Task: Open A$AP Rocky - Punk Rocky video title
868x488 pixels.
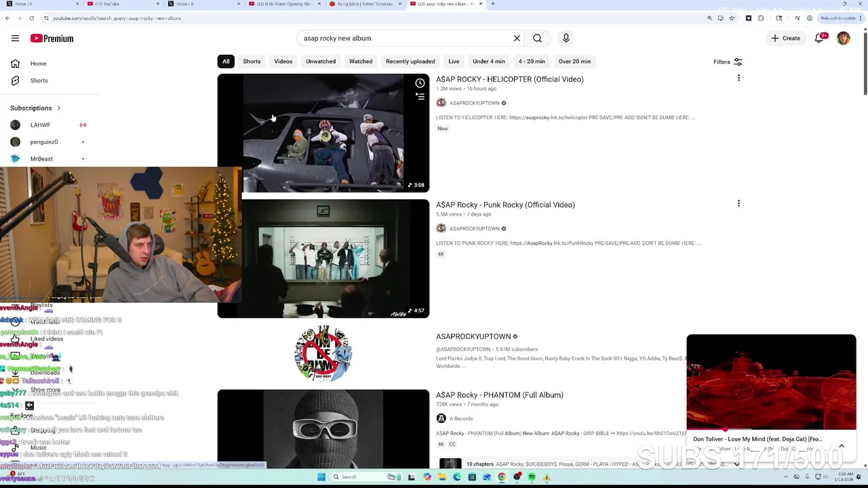Action: click(x=505, y=205)
